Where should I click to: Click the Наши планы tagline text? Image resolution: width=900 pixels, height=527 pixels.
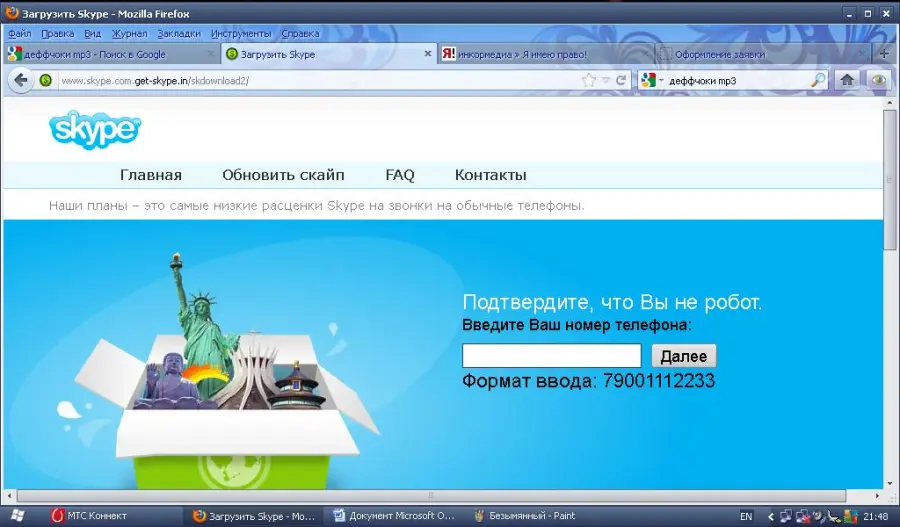coord(317,206)
